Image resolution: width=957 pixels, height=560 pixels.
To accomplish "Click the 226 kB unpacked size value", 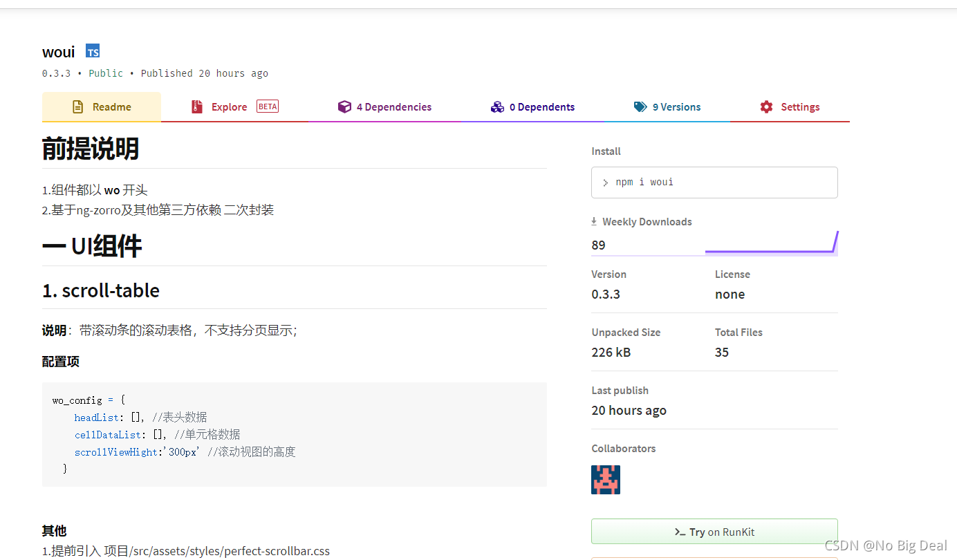I will coord(611,352).
